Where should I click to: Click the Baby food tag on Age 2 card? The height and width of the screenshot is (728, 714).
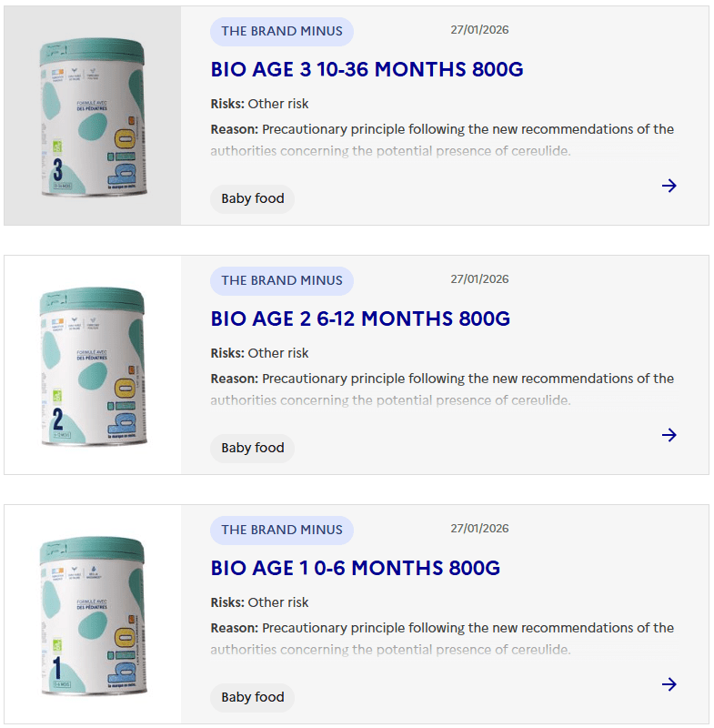pos(253,448)
